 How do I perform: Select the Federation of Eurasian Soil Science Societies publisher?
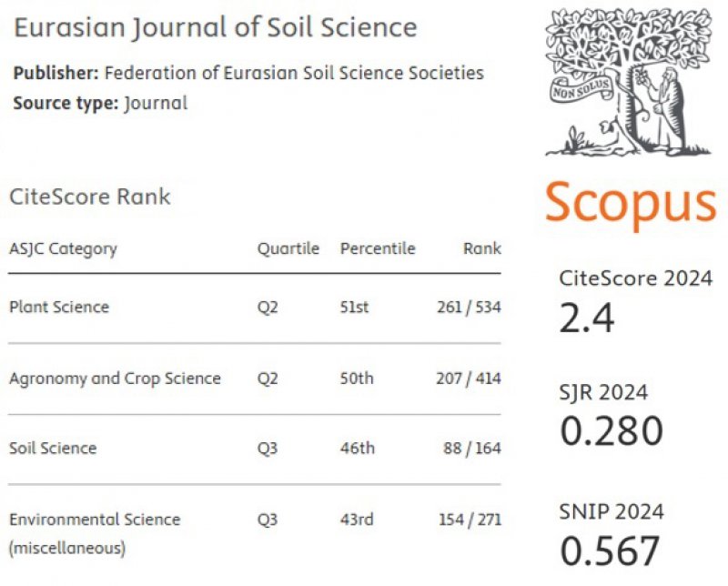[294, 73]
